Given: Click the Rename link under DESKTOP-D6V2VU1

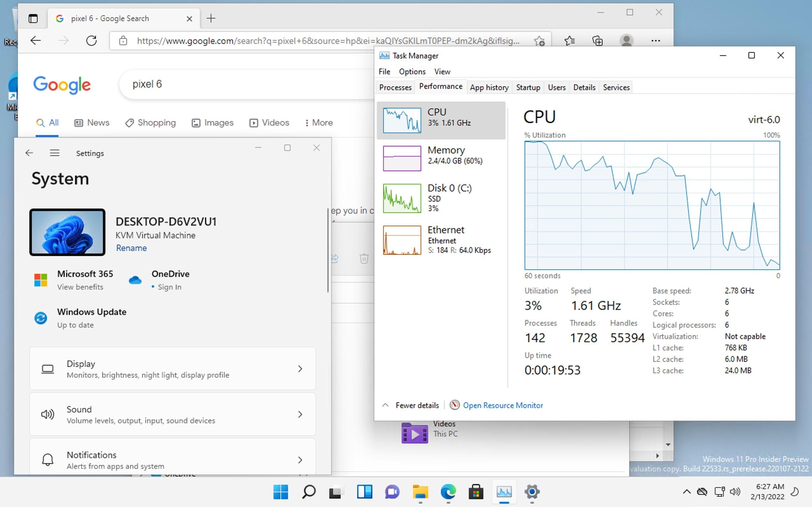Looking at the screenshot, I should (x=131, y=248).
